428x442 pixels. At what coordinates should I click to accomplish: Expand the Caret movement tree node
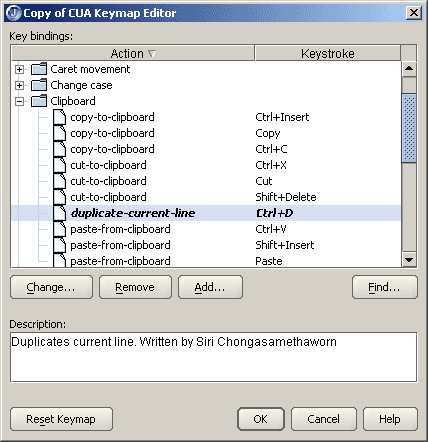click(x=20, y=69)
